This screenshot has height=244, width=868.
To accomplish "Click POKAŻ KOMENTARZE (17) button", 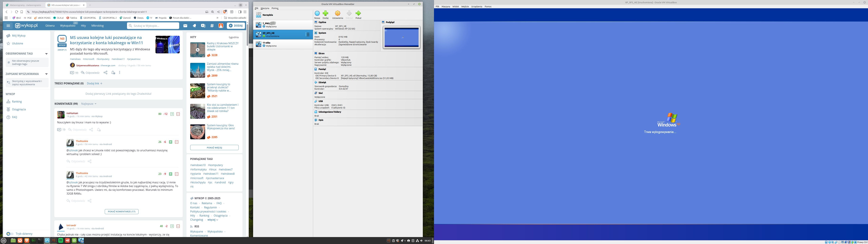I will point(121,212).
